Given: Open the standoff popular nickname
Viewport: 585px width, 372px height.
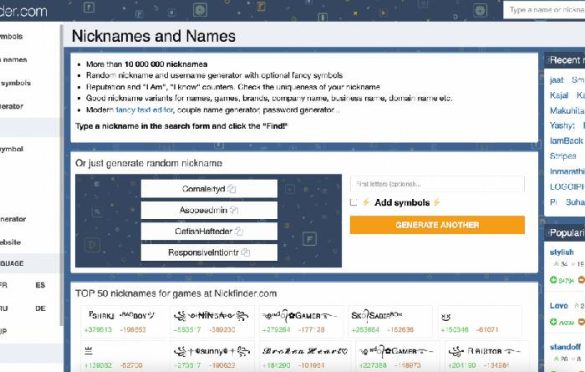Looking at the screenshot, I should [565, 347].
